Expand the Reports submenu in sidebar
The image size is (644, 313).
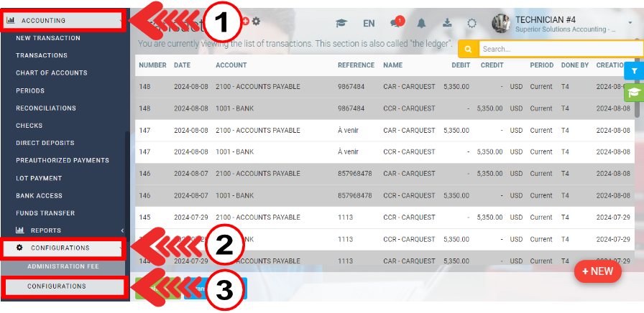[x=65, y=230]
